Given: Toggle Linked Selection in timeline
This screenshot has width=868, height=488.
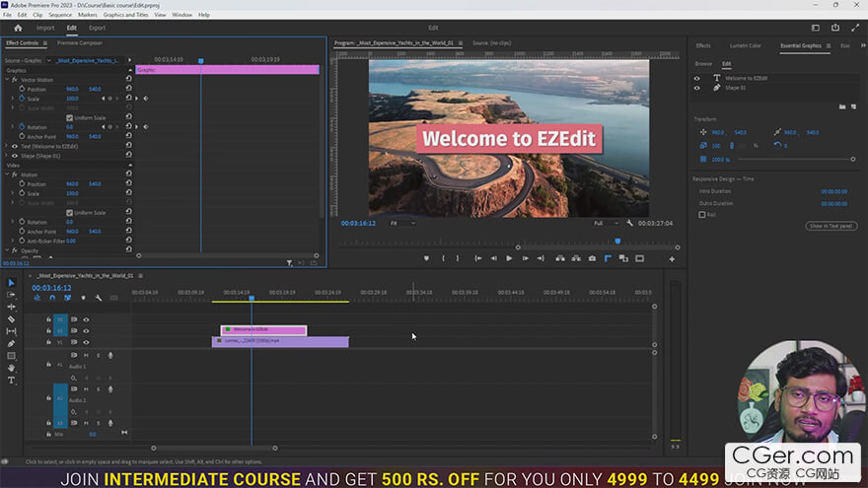Looking at the screenshot, I should point(67,298).
